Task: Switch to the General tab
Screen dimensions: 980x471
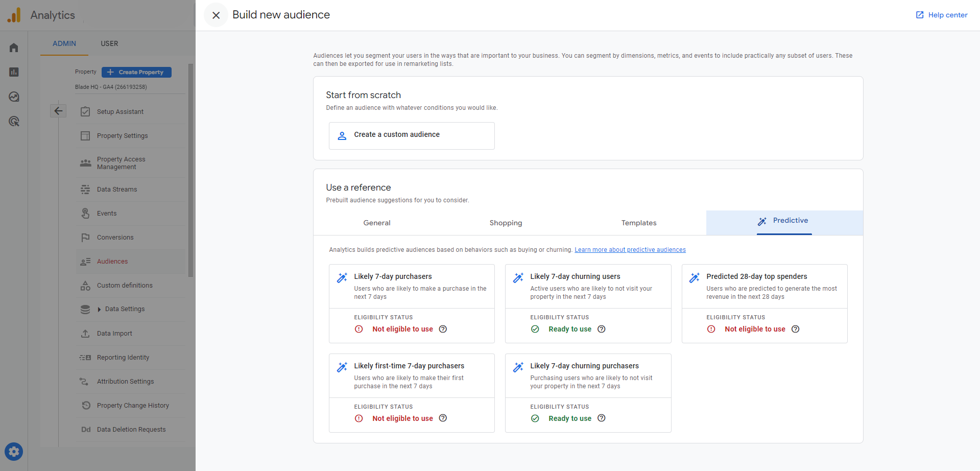Action: [376, 223]
